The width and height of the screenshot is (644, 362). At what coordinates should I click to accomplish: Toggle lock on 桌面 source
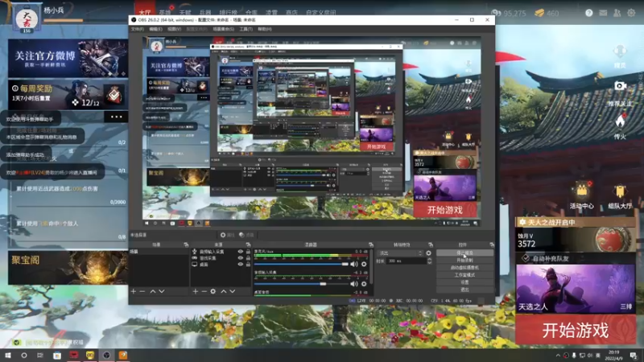coord(248,265)
